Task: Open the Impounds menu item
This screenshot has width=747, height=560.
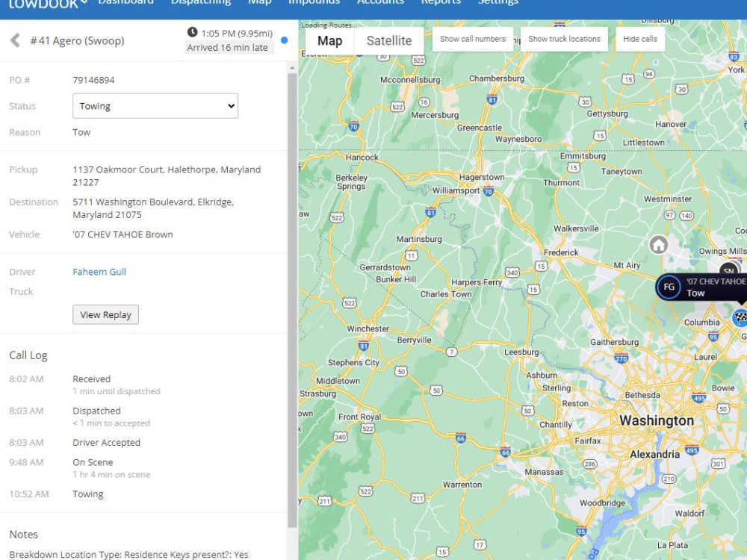Action: [x=314, y=2]
